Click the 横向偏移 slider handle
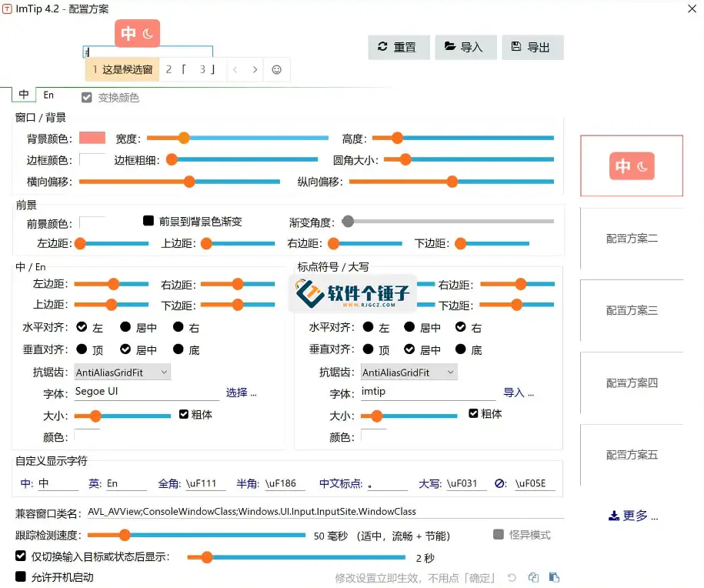The width and height of the screenshot is (704, 588). pyautogui.click(x=189, y=182)
